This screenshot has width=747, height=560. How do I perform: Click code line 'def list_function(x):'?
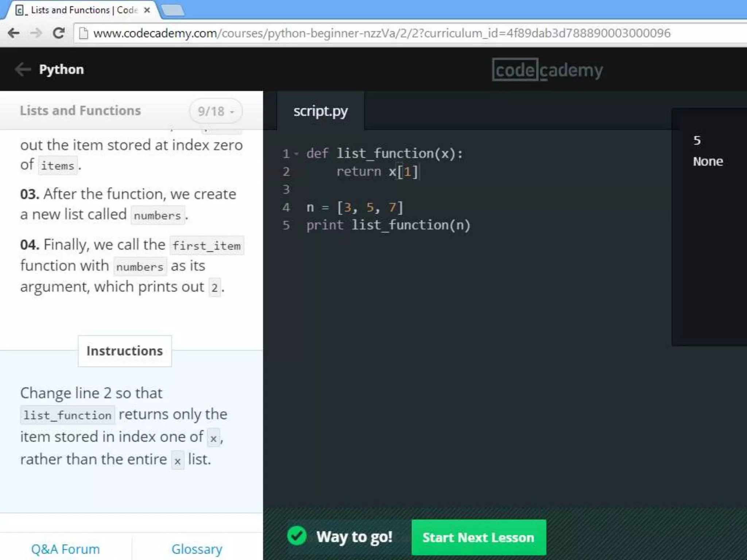[x=384, y=153]
